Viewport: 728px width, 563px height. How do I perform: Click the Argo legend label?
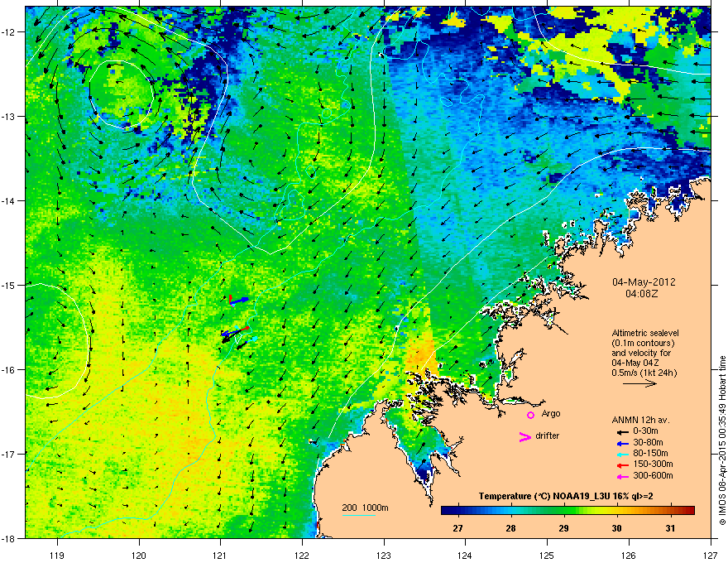pyautogui.click(x=551, y=413)
